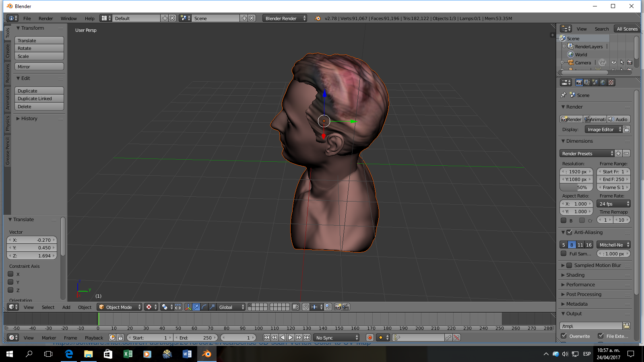Expand the Shading panel
The width and height of the screenshot is (644, 362).
point(575,275)
